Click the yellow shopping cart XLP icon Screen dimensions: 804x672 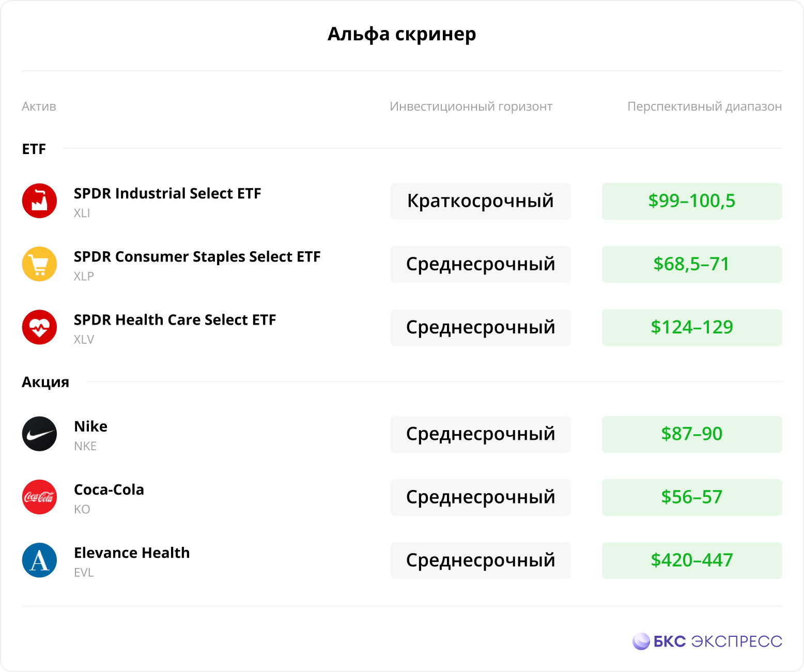(x=39, y=264)
